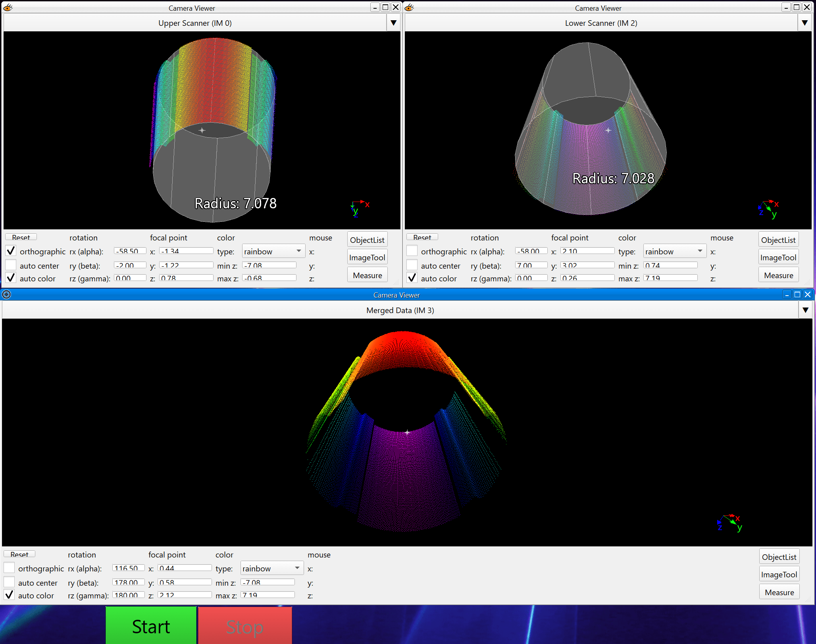The height and width of the screenshot is (644, 816).
Task: Disable orthographic in Upper Scanner viewer
Action: [x=11, y=251]
